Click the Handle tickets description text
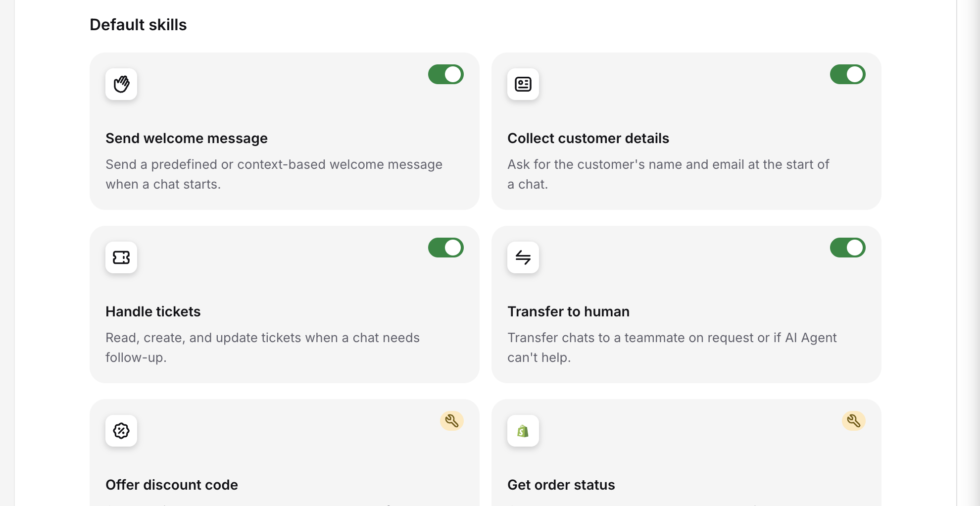 (262, 348)
